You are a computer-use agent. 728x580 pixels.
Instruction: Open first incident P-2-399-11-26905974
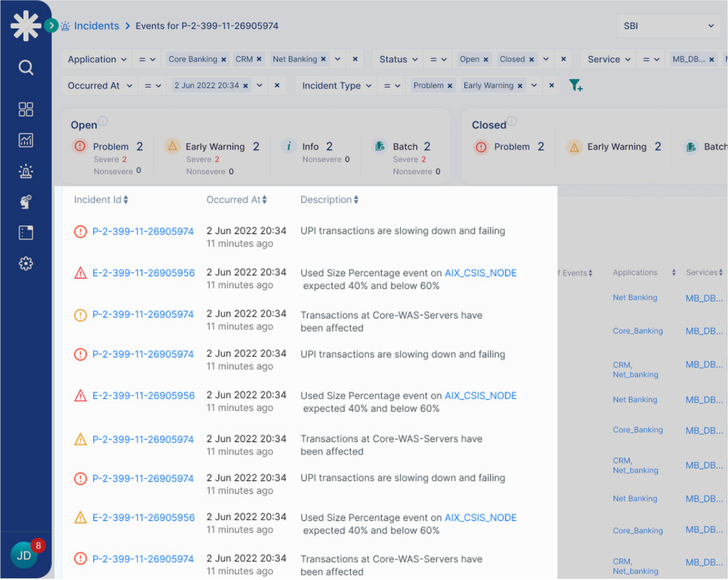click(143, 232)
